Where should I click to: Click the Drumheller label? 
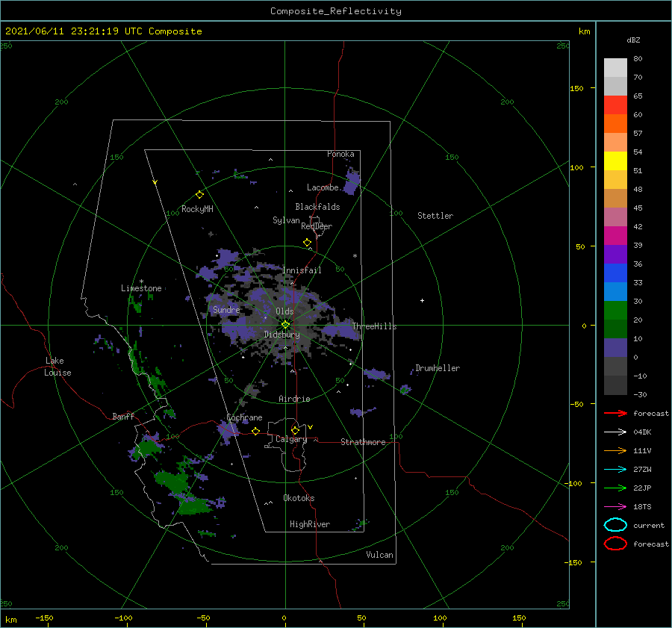click(x=438, y=368)
